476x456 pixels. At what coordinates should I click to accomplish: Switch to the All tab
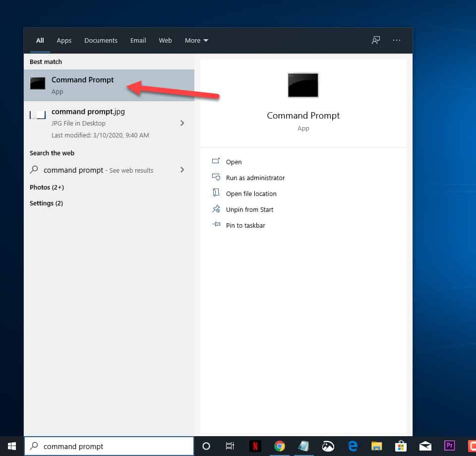tap(40, 40)
